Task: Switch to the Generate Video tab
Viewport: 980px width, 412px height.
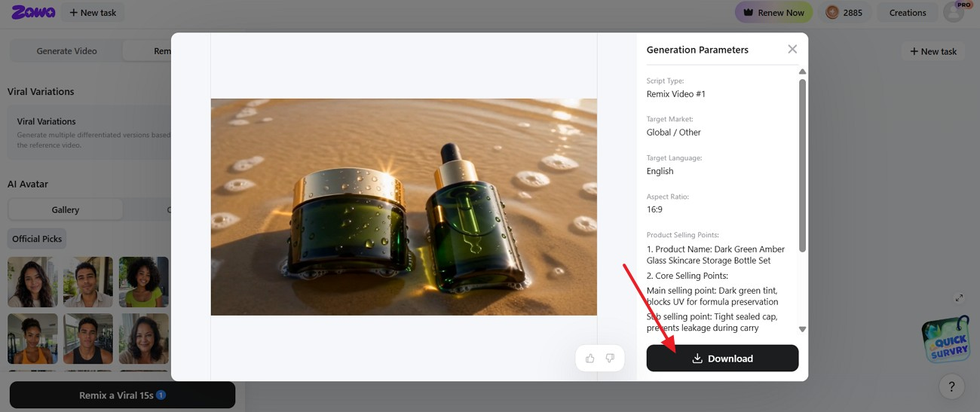Action: [66, 51]
